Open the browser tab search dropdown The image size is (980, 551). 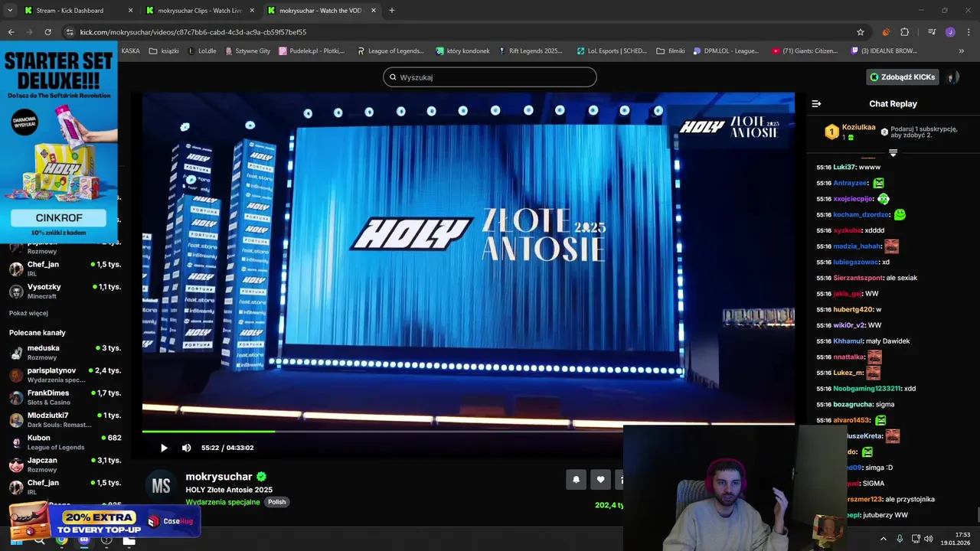[10, 11]
